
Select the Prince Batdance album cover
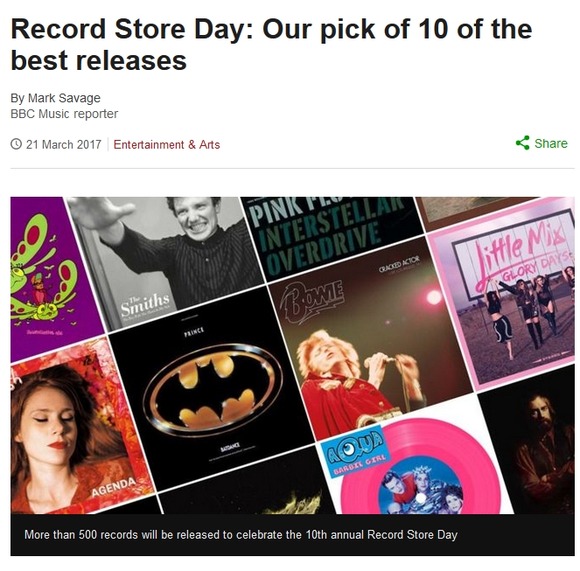[212, 388]
